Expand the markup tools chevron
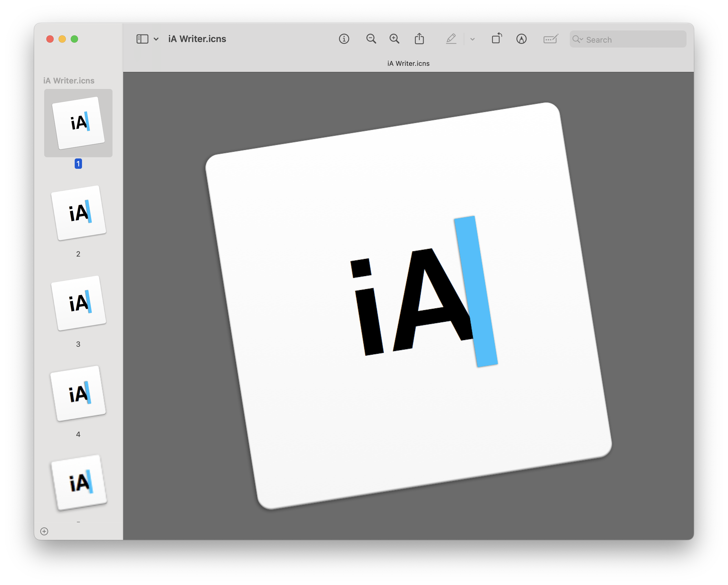 (x=473, y=40)
